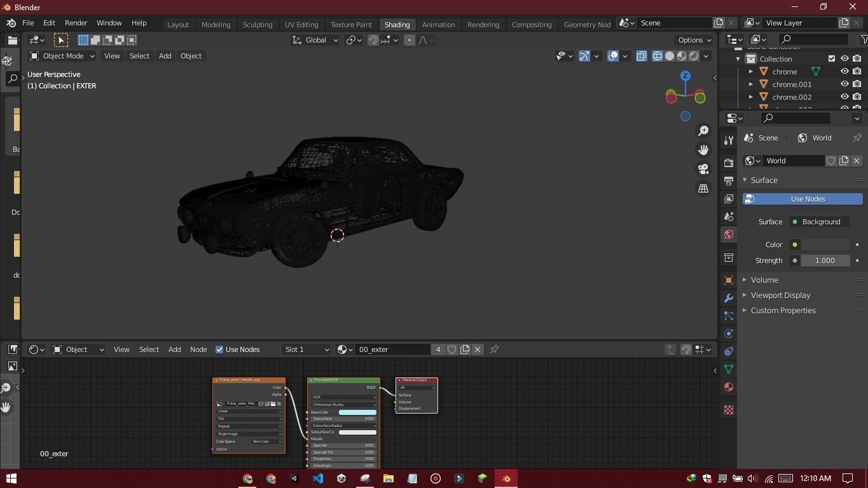Expand the Custom Properties panel
This screenshot has width=868, height=488.
click(782, 310)
